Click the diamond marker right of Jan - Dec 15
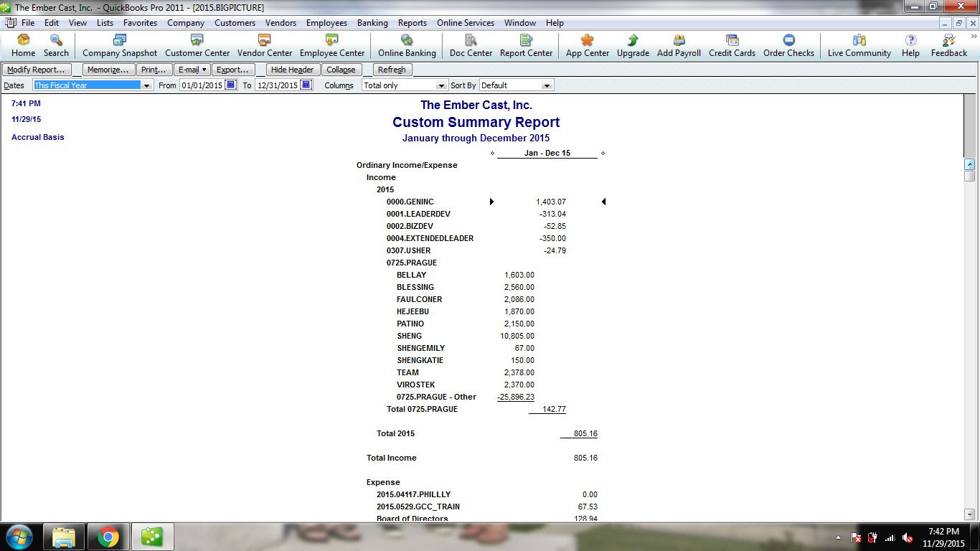The height and width of the screenshot is (551, 980). (x=603, y=153)
